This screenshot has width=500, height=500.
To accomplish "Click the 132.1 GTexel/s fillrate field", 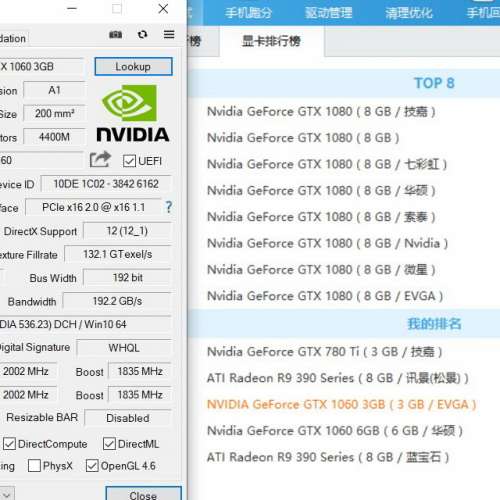I will click(x=118, y=254).
